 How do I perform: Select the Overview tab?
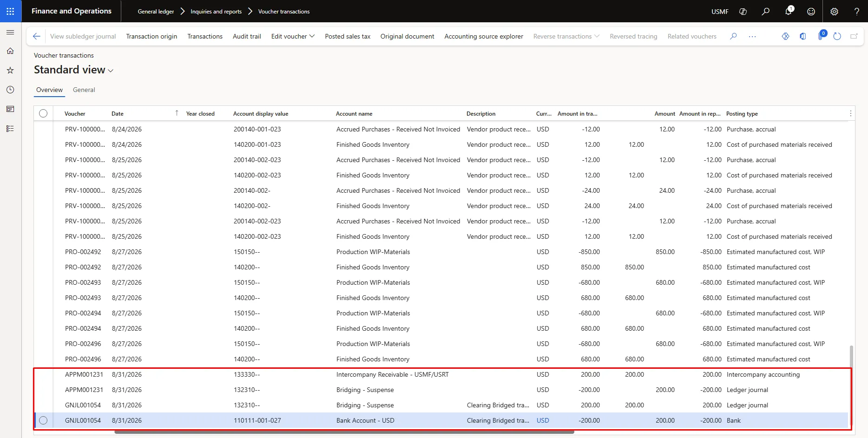click(x=49, y=90)
